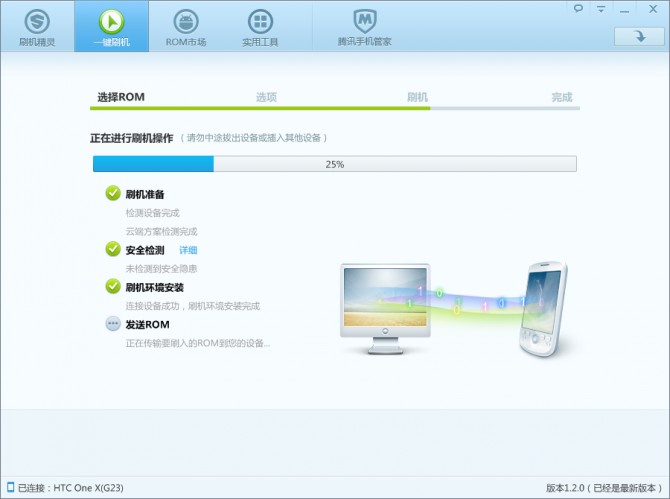Open the 详细 security details link
This screenshot has width=670, height=499.
(188, 250)
